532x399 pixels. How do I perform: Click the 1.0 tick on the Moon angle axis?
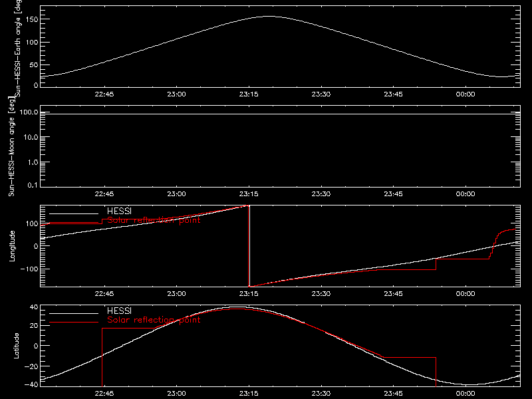pyautogui.click(x=33, y=162)
